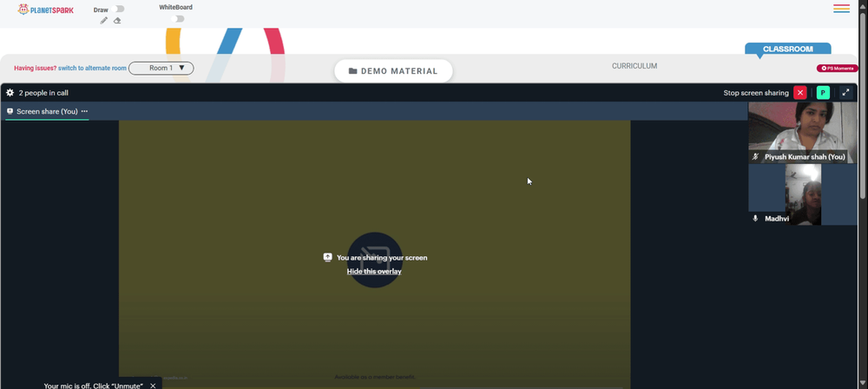Image resolution: width=868 pixels, height=389 pixels.
Task: Click 'You are sharing your screen' message
Action: pos(382,258)
